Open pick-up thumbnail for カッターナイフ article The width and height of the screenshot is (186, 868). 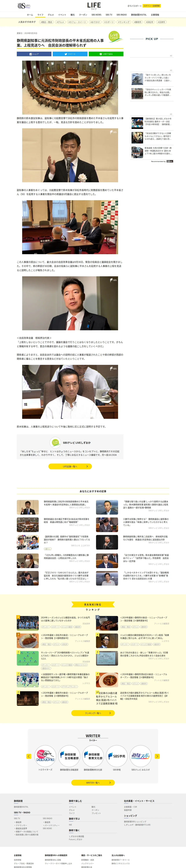(x=137, y=79)
